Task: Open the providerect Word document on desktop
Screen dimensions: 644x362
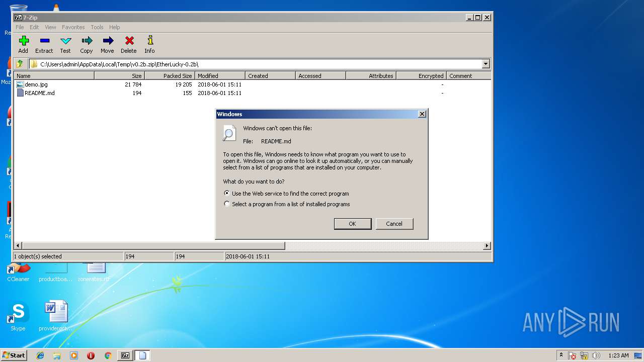Action: (56, 317)
